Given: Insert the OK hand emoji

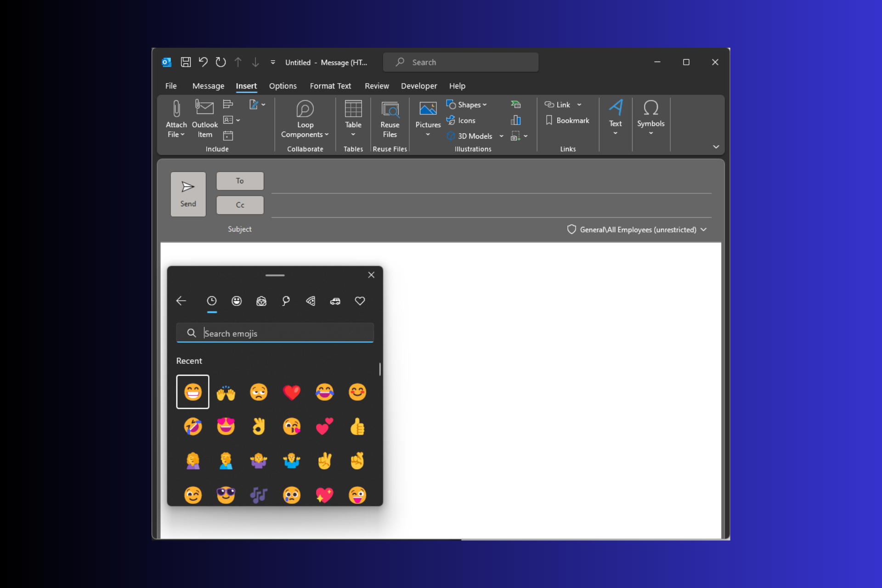Looking at the screenshot, I should [259, 427].
